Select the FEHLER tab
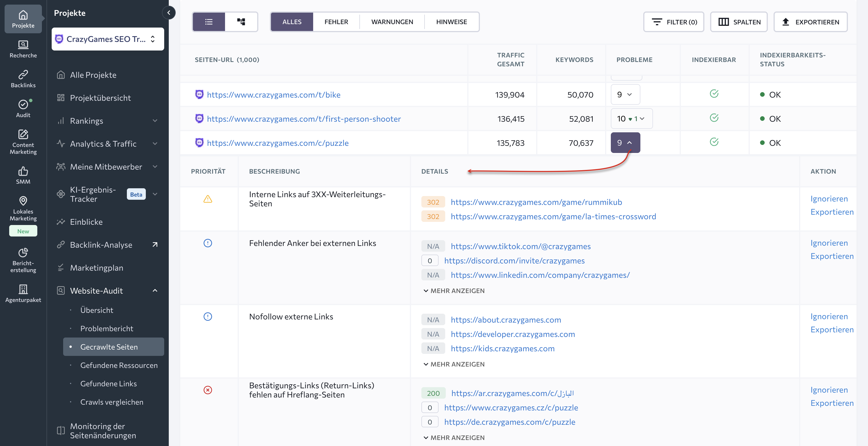 click(x=336, y=22)
